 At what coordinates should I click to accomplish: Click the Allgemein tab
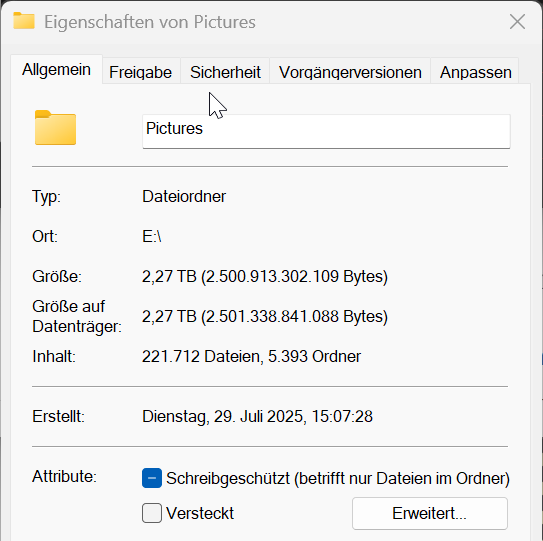pos(56,70)
